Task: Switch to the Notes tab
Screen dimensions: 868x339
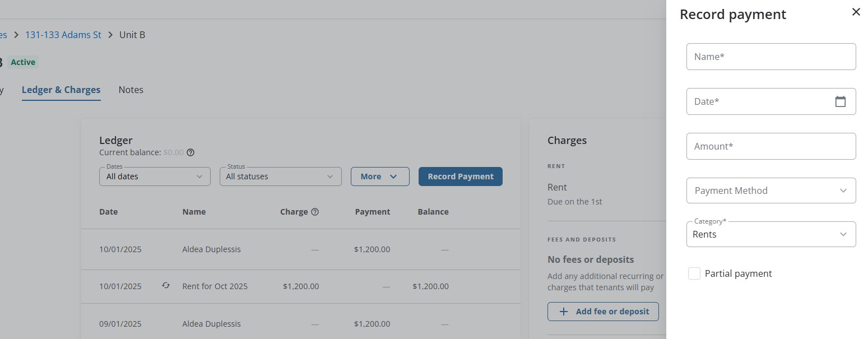Action: [131, 90]
